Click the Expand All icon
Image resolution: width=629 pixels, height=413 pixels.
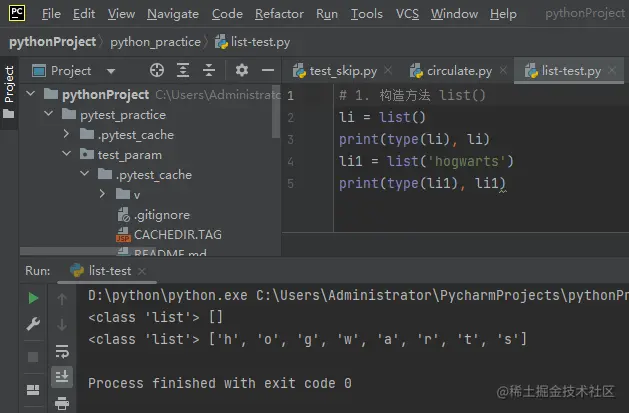[x=183, y=71]
